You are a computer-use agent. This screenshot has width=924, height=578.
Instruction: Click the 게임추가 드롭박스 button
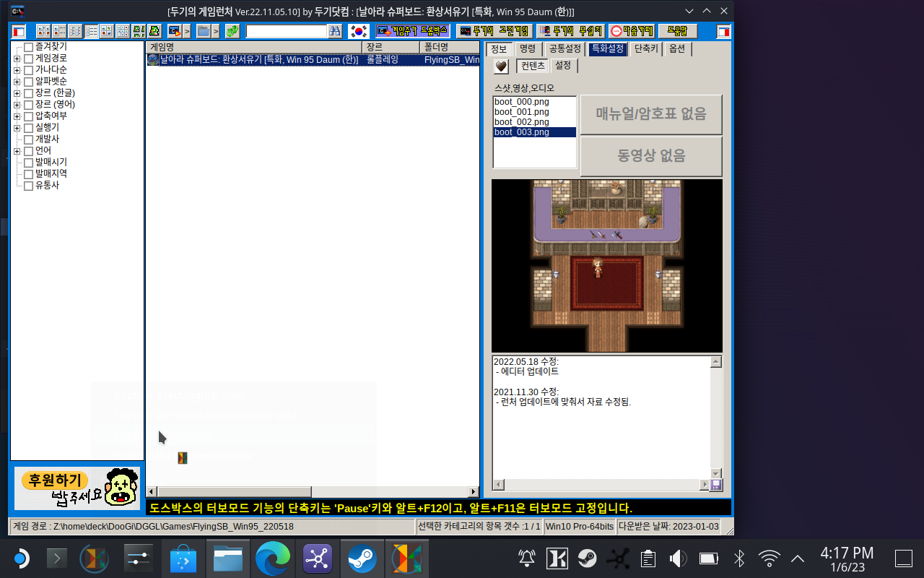[x=413, y=31]
